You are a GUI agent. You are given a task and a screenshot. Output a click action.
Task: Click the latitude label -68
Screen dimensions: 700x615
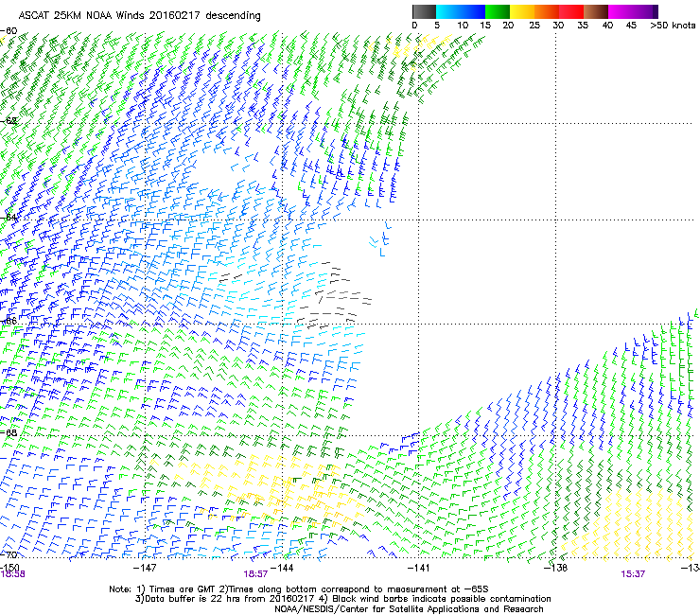9,432
